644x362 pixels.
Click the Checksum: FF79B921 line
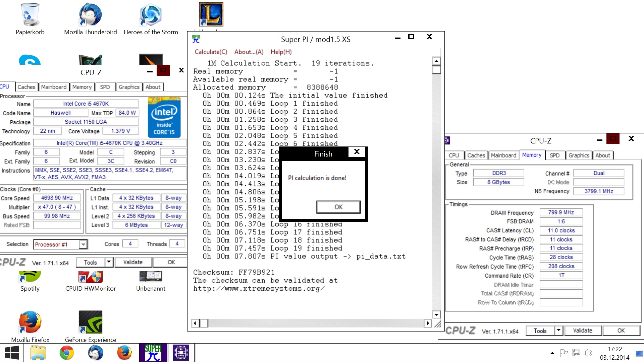[234, 273]
